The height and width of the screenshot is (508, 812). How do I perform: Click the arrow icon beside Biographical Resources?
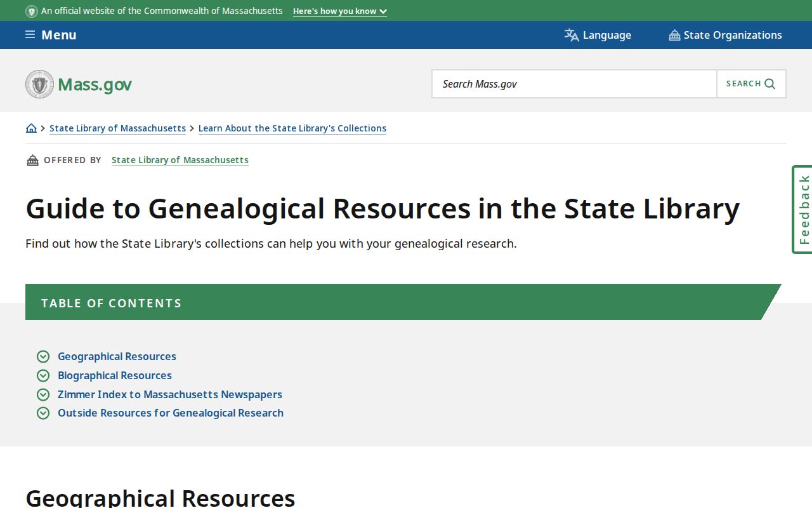pos(43,375)
